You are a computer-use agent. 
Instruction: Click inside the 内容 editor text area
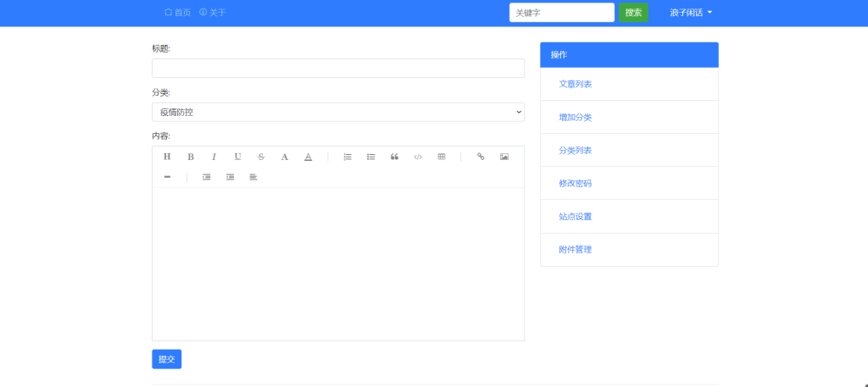click(x=338, y=263)
